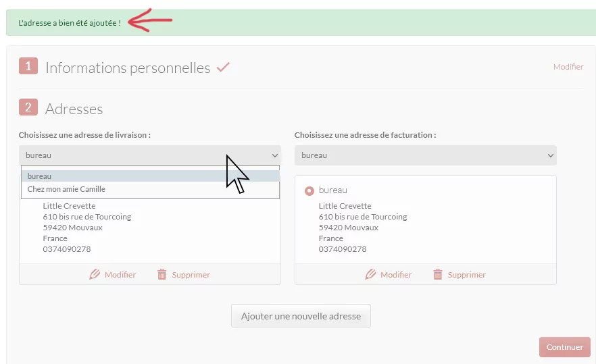Click the step 2 number badge

28,107
